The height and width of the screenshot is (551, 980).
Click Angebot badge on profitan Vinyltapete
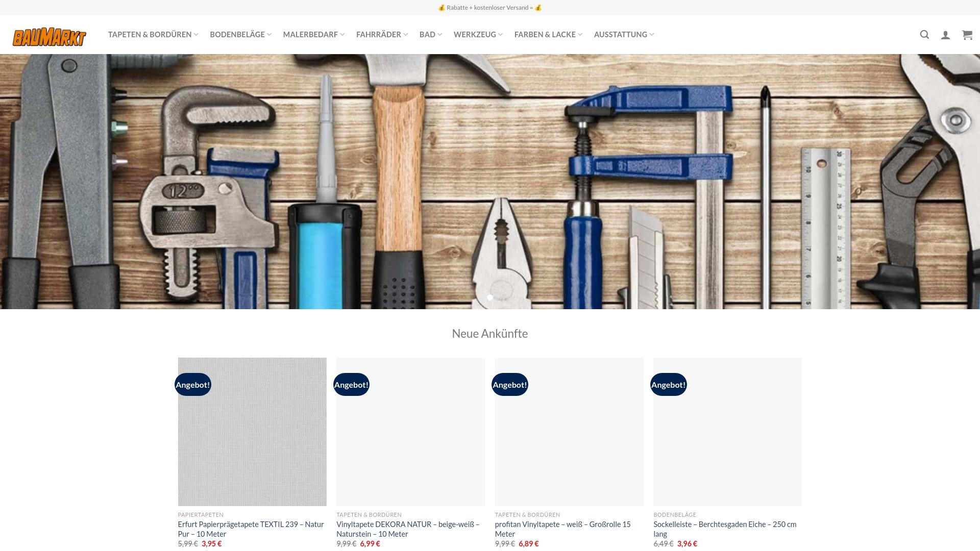[509, 385]
